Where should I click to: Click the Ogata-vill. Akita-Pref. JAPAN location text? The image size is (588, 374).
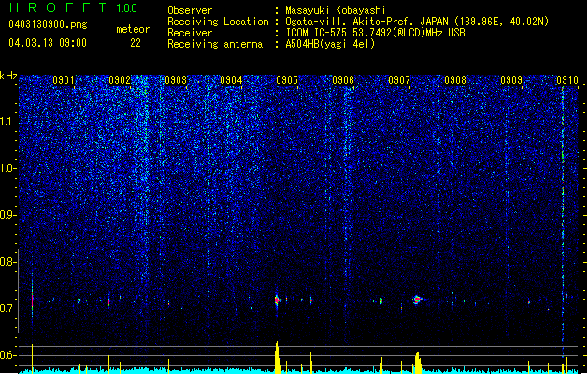pyautogui.click(x=417, y=22)
